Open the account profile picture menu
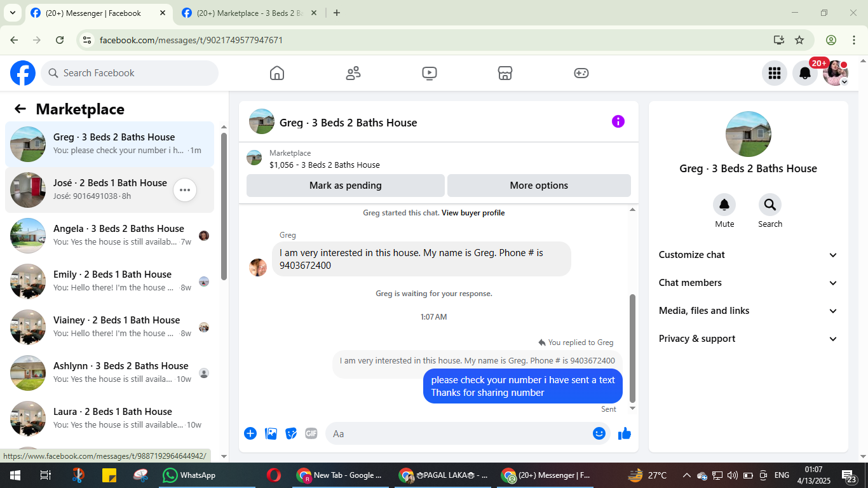The height and width of the screenshot is (488, 868). (836, 73)
